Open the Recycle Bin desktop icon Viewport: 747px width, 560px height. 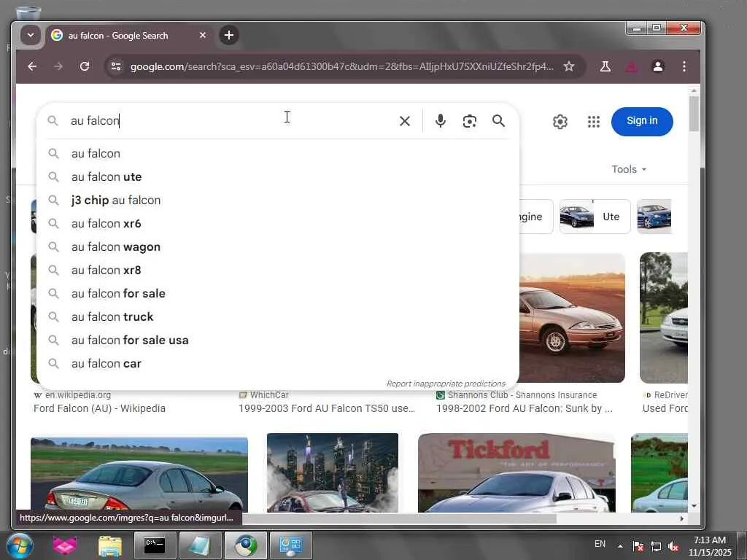click(x=28, y=12)
